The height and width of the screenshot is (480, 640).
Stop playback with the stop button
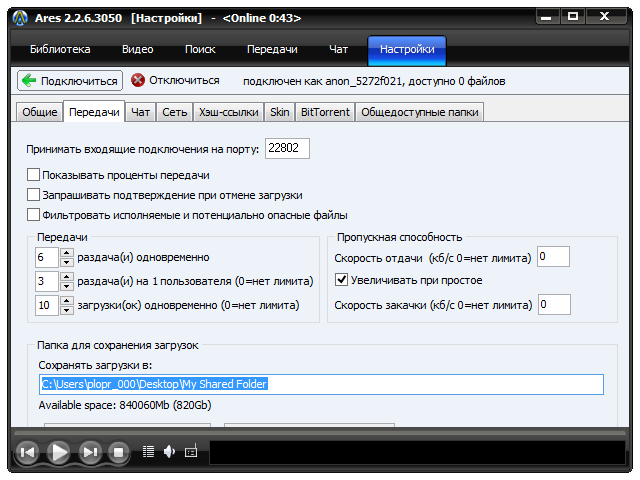(119, 452)
